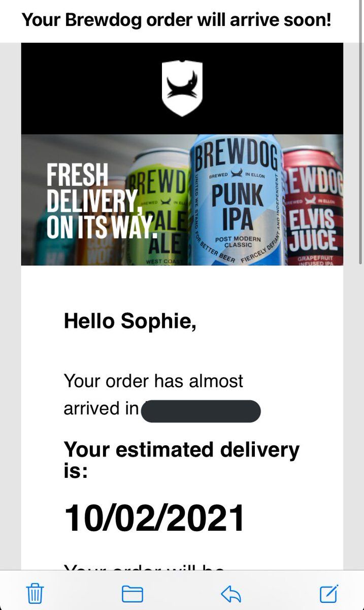Open the move to folder icon
Viewport: 364px width, 610px height.
(132, 593)
